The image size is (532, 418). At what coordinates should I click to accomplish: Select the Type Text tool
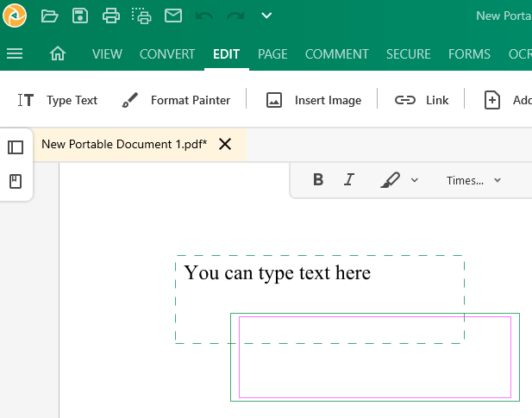pyautogui.click(x=58, y=100)
